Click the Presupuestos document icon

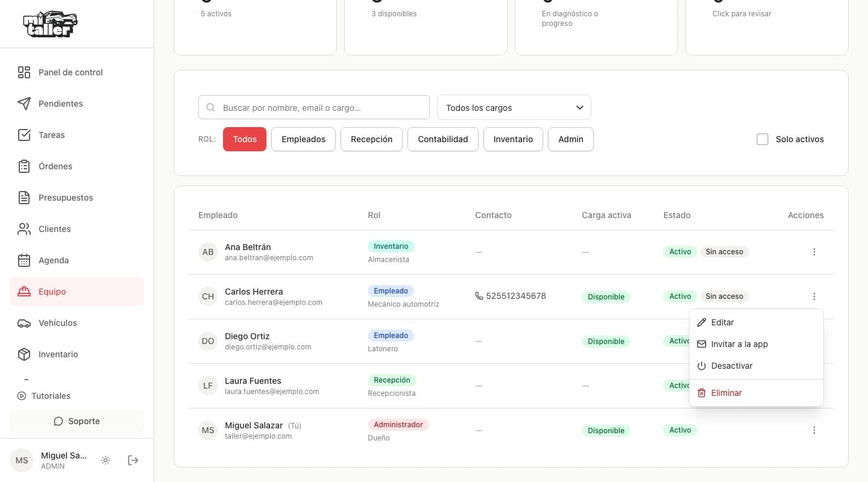[24, 198]
